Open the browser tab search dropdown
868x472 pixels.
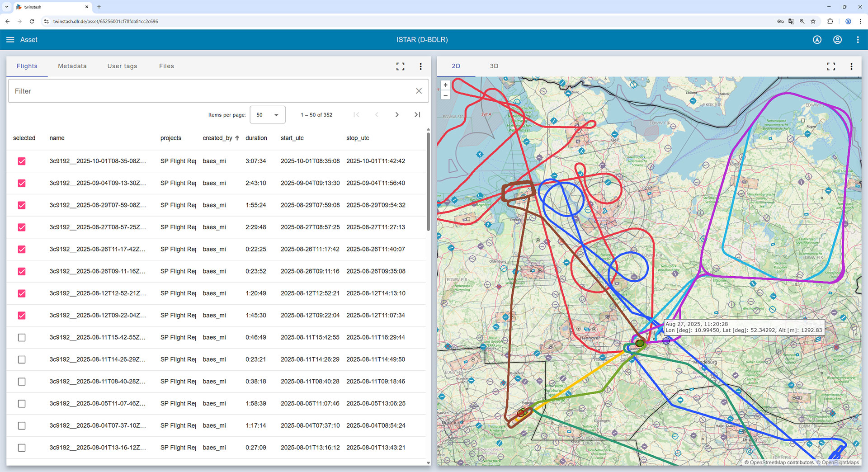tap(6, 7)
